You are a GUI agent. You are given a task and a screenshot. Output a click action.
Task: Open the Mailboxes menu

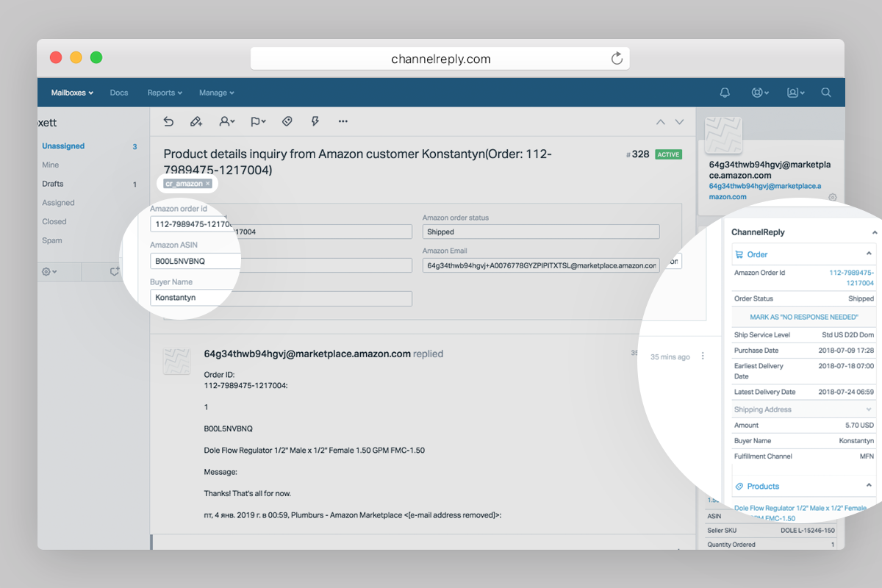coord(72,93)
